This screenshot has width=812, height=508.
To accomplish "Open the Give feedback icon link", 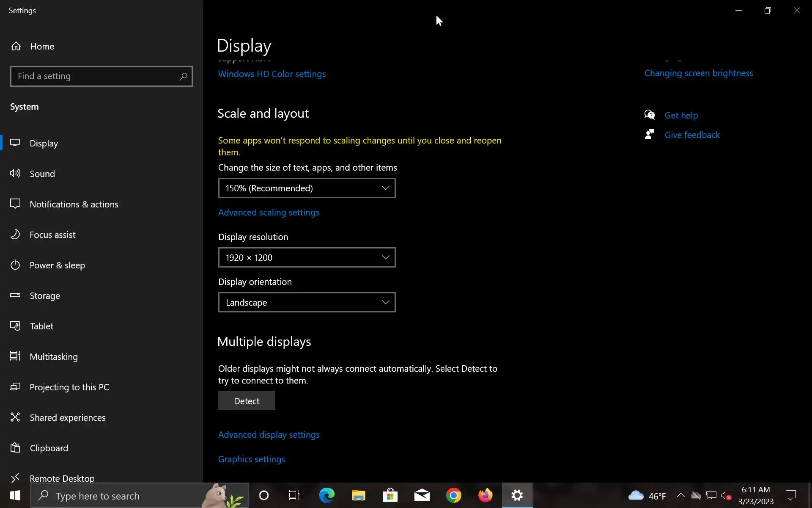I will tap(650, 135).
